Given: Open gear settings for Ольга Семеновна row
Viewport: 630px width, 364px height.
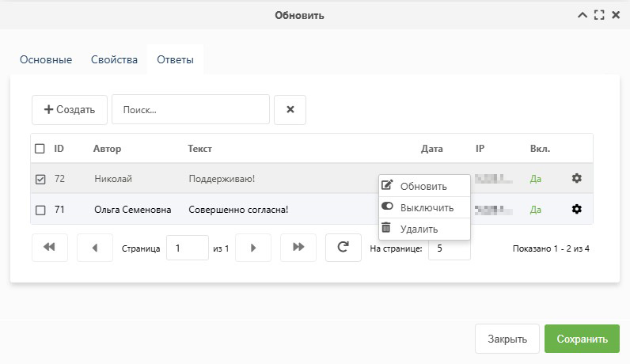Looking at the screenshot, I should pos(576,209).
